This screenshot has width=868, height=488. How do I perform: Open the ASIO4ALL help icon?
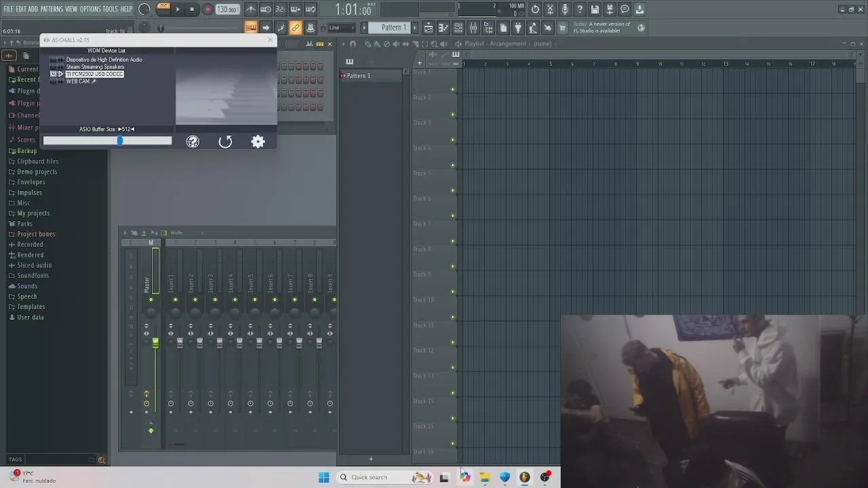(x=193, y=142)
